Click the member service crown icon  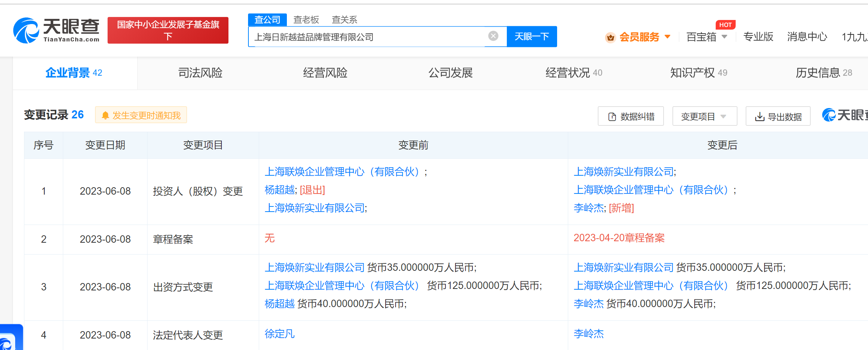pos(610,37)
